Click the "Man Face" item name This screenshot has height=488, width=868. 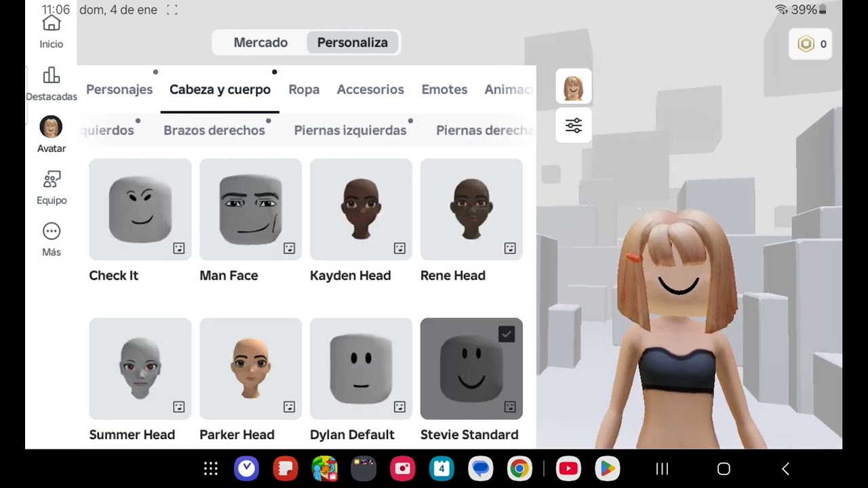(x=229, y=275)
